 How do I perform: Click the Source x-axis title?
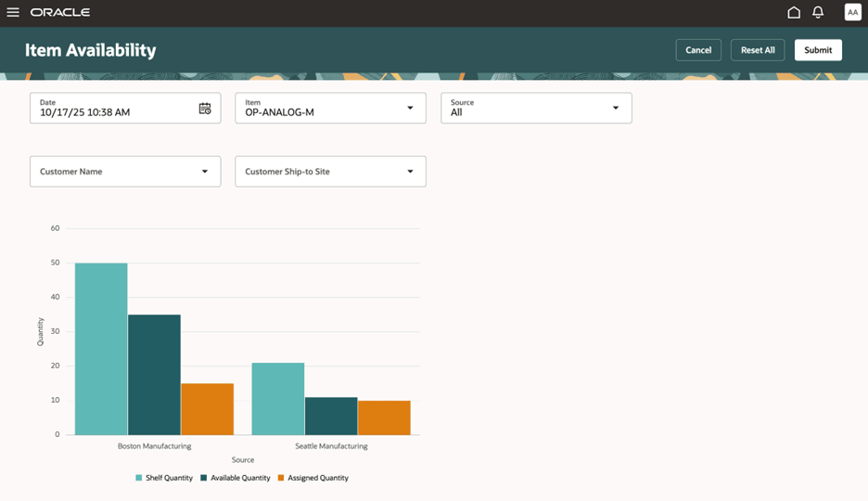[243, 460]
